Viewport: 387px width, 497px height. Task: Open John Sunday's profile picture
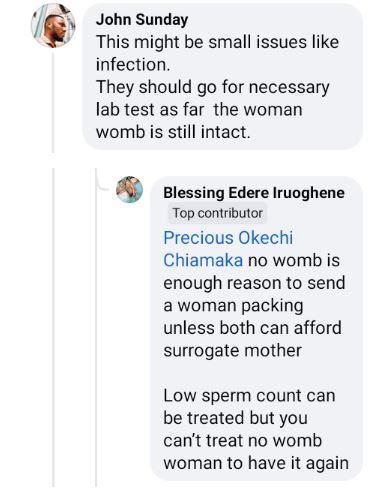pos(53,26)
